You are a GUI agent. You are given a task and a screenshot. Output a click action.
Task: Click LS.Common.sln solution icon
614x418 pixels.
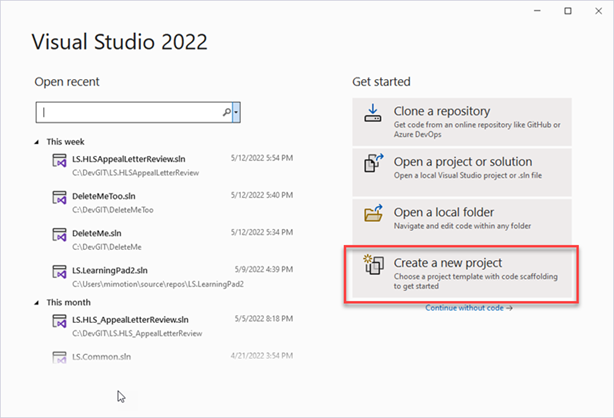click(x=60, y=357)
